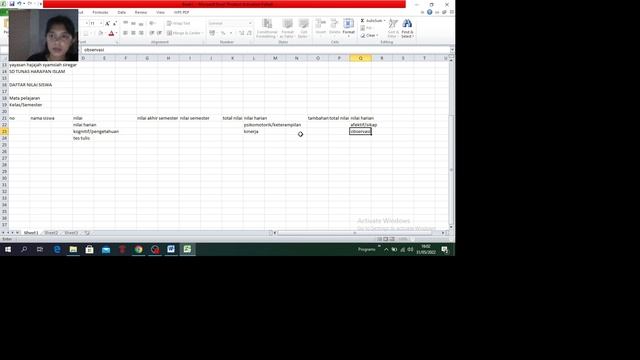Align text left in the cell
Image resolution: width=640 pixels, height=360 pixels.
coord(125,33)
